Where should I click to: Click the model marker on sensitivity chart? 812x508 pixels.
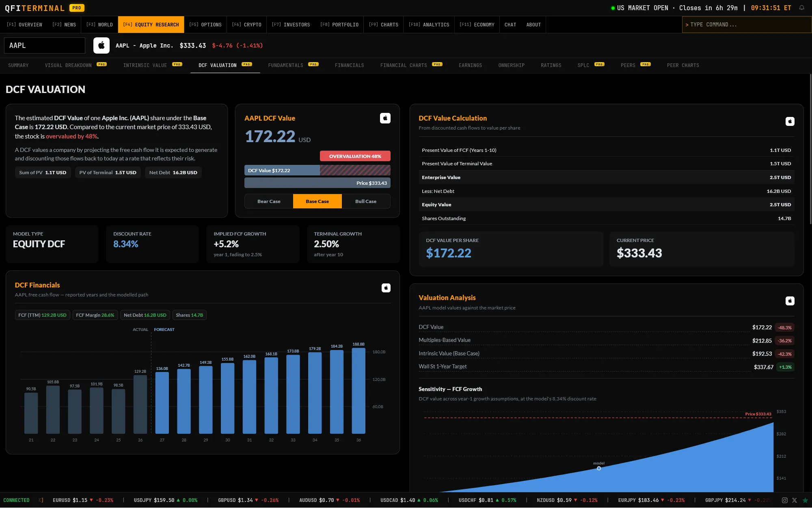[599, 468]
